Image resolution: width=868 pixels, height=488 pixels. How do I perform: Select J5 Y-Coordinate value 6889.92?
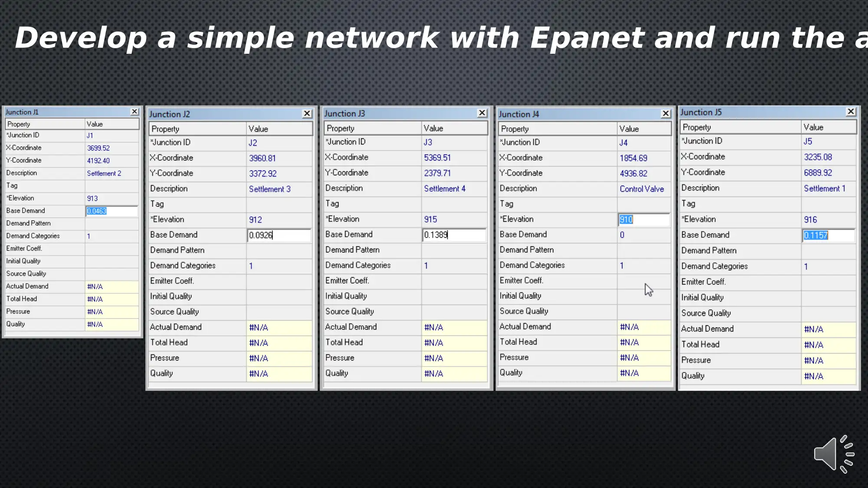click(x=818, y=173)
